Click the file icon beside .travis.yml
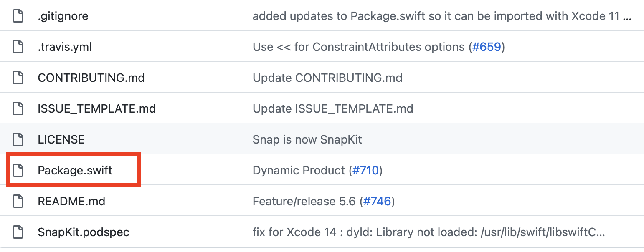The height and width of the screenshot is (252, 644). (x=18, y=47)
